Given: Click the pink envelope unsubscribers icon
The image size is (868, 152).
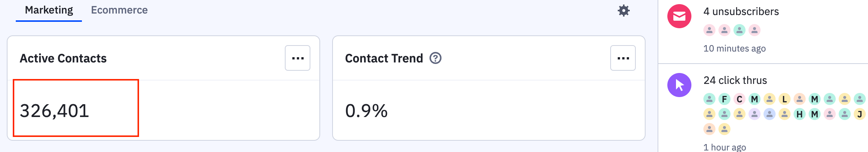Looking at the screenshot, I should [x=679, y=16].
